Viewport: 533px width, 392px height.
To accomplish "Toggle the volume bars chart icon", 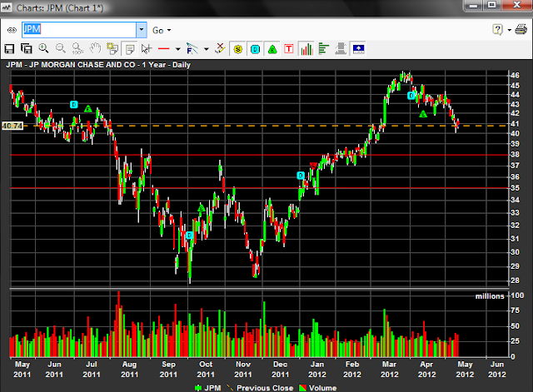I will [x=306, y=49].
